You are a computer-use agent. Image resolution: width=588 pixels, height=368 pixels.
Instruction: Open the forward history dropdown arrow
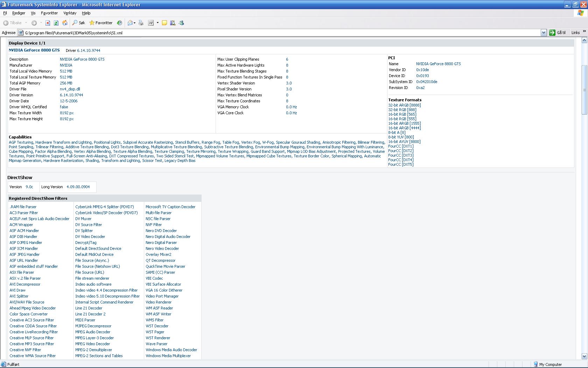(41, 23)
